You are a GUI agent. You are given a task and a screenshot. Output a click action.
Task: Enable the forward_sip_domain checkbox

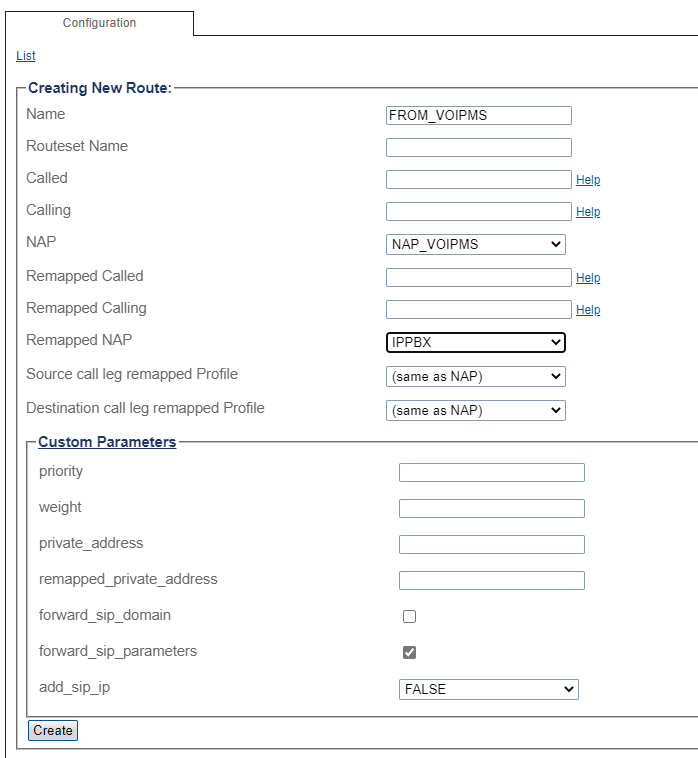point(409,617)
